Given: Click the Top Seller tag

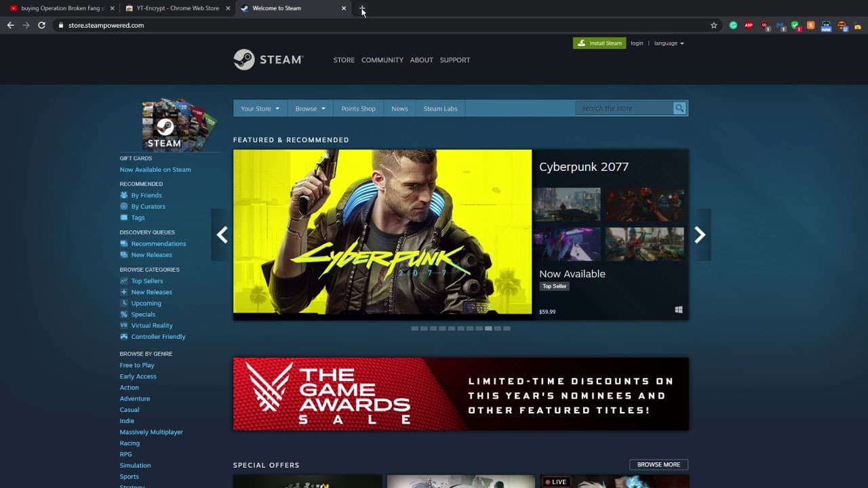Looking at the screenshot, I should pyautogui.click(x=554, y=286).
